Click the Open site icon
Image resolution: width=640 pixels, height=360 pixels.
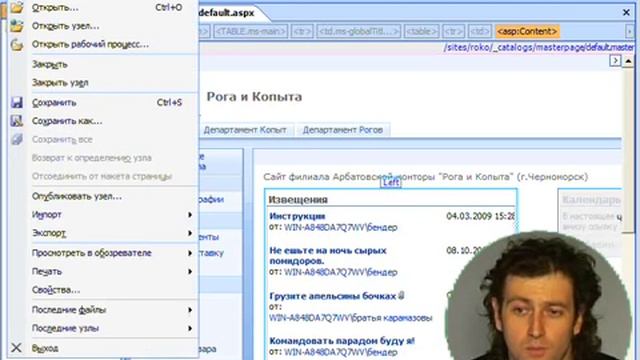(17, 26)
